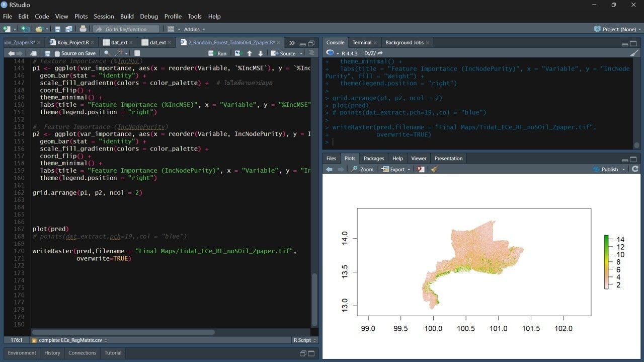The width and height of the screenshot is (644, 362).
Task: Open the recent files dropdown arrow
Action: [x=47, y=30]
